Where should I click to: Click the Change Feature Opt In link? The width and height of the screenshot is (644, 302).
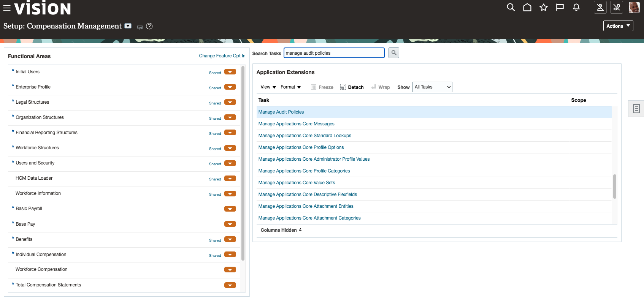(222, 56)
